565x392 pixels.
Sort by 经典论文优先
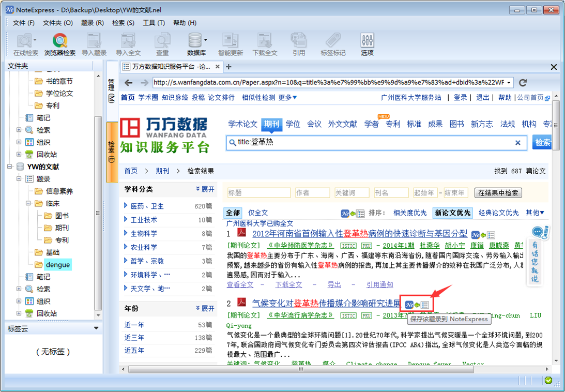499,213
